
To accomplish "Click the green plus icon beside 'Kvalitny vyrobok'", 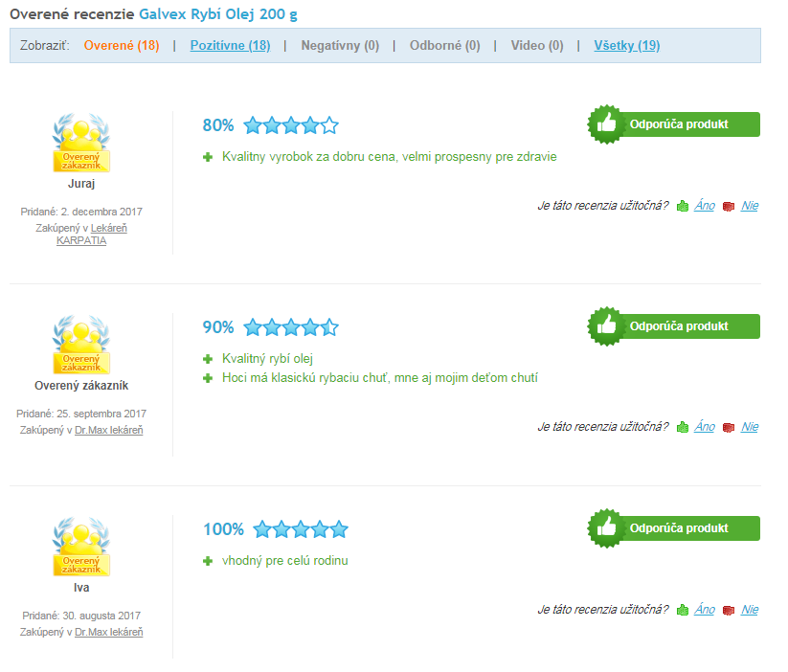I will 208,157.
